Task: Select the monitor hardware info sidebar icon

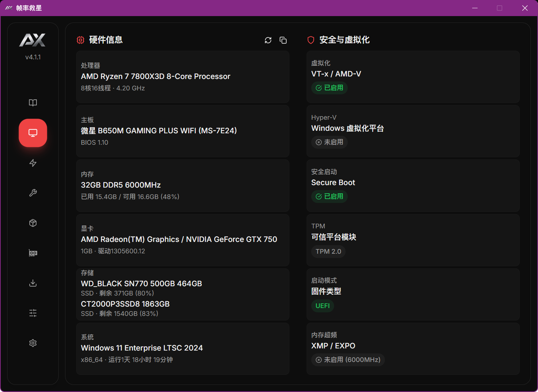Action: click(33, 133)
